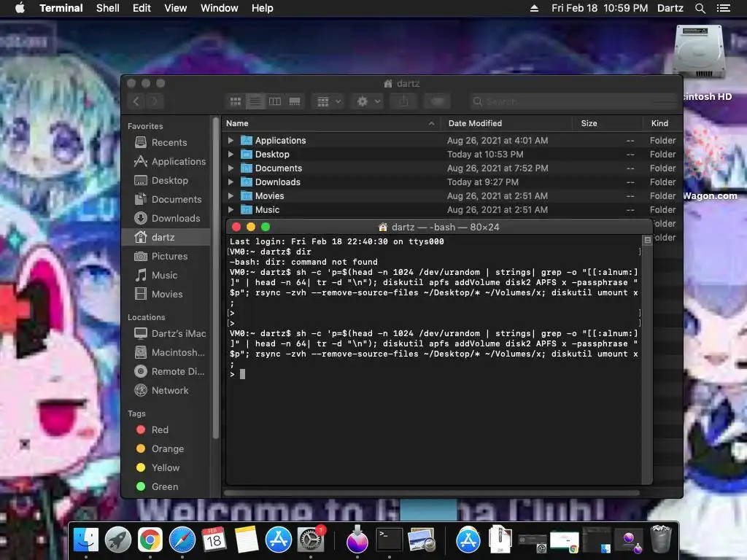747x560 pixels.
Task: Open the Edit menu
Action: pos(142,8)
